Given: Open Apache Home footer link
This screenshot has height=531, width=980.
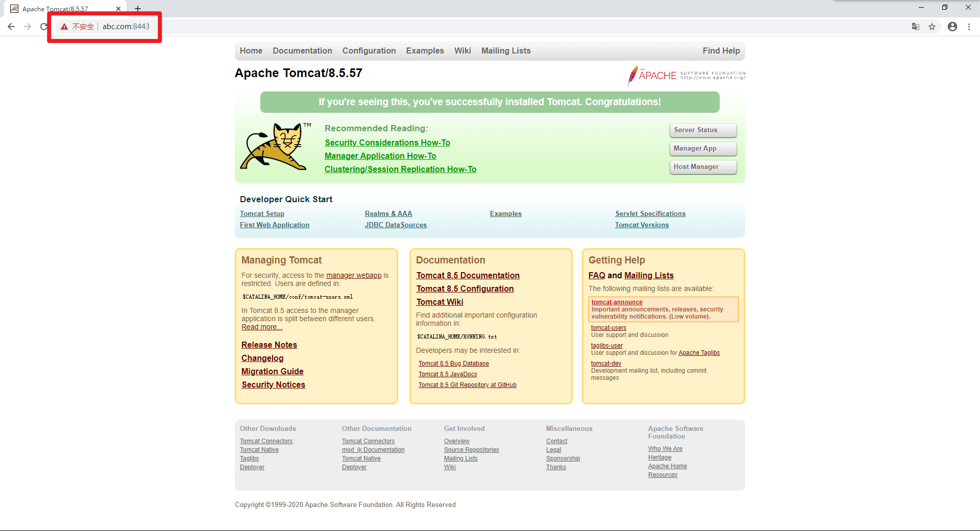Looking at the screenshot, I should click(x=668, y=466).
